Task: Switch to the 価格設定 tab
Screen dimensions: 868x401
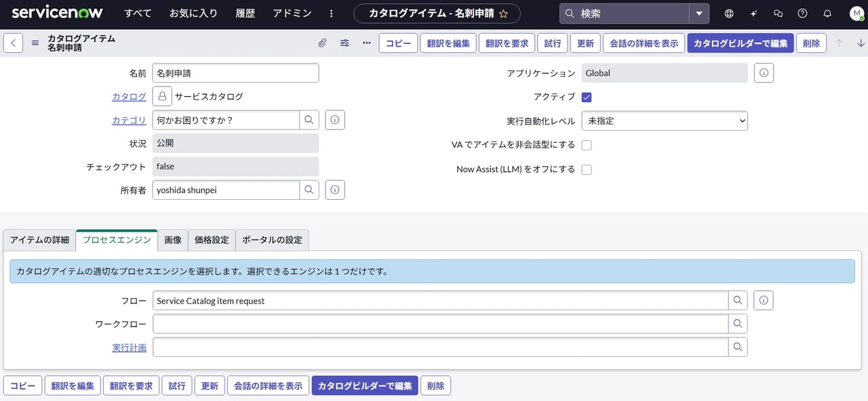Action: (x=212, y=240)
